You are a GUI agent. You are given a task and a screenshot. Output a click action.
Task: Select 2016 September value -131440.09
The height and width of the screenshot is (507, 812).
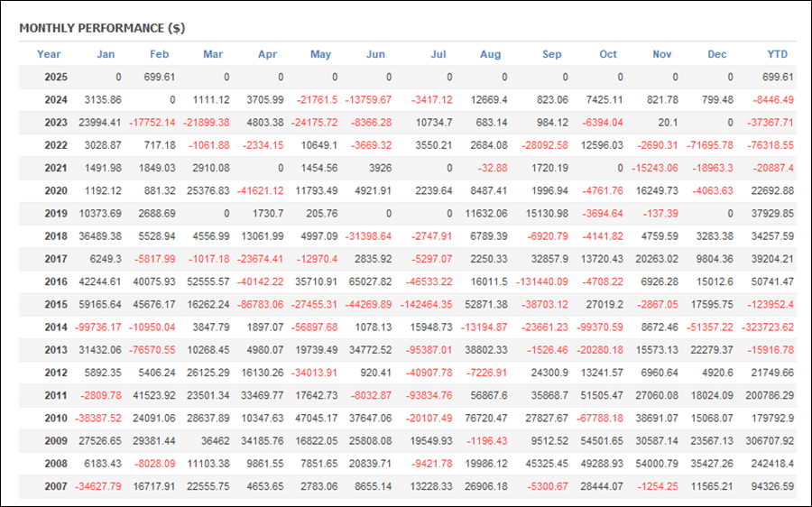point(542,281)
